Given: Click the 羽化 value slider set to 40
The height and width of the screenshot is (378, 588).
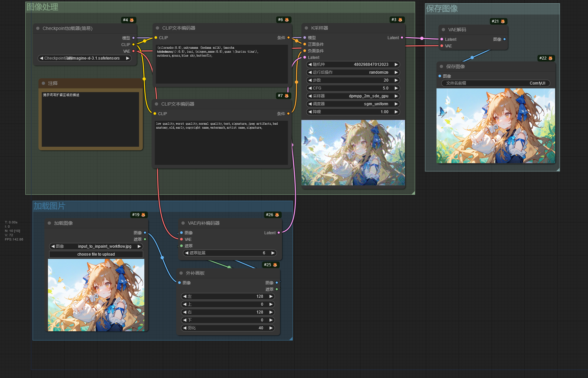Looking at the screenshot, I should coord(228,328).
